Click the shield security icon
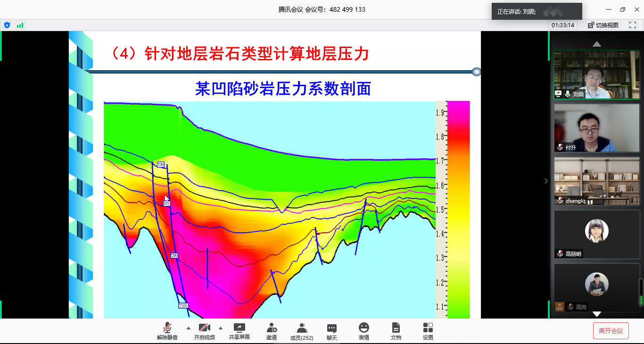This screenshot has width=644, height=344. point(7,25)
